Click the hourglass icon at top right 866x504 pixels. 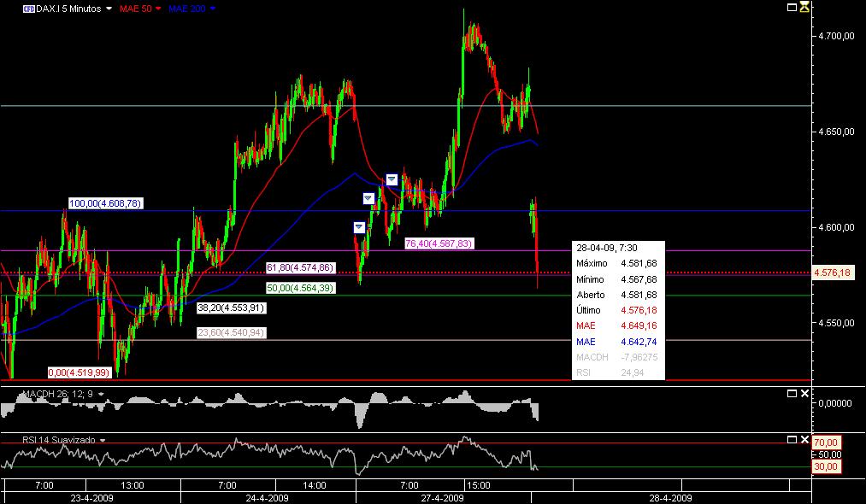pos(804,7)
